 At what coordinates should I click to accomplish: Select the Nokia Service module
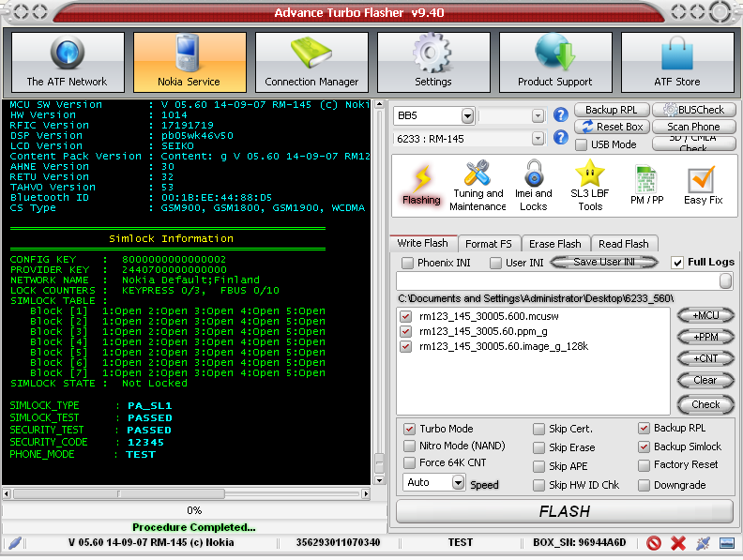pos(190,62)
